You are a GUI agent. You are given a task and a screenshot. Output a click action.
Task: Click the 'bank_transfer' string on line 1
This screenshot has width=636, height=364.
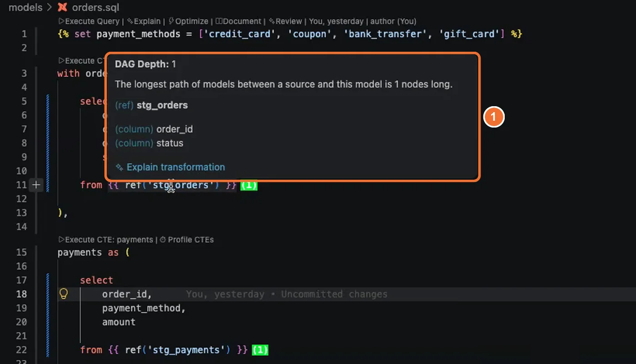(386, 34)
